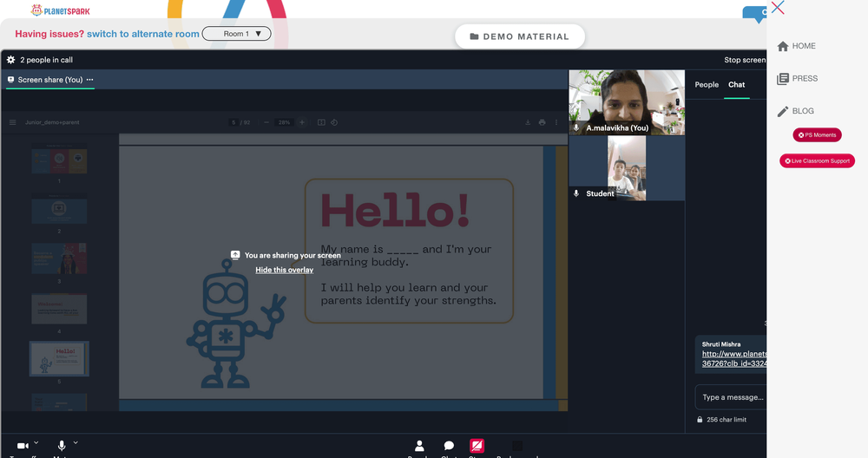The height and width of the screenshot is (458, 868).
Task: Stop screen sharing via red icon
Action: [477, 445]
